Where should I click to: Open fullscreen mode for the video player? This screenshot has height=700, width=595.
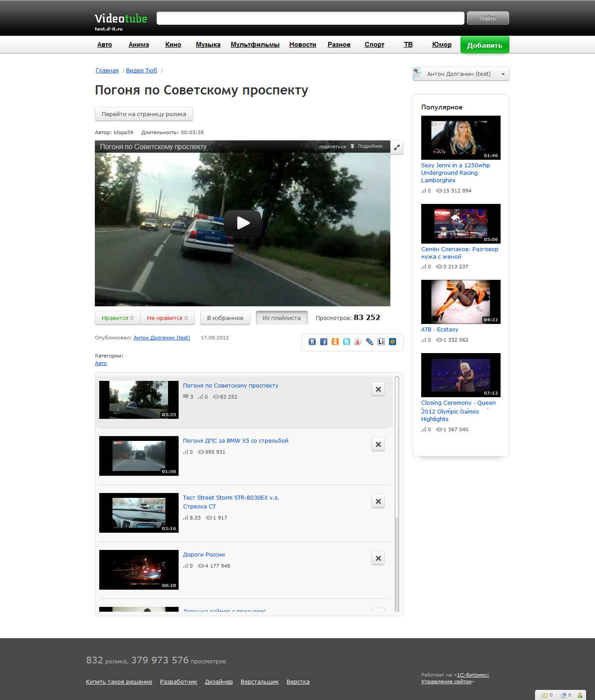(x=397, y=147)
